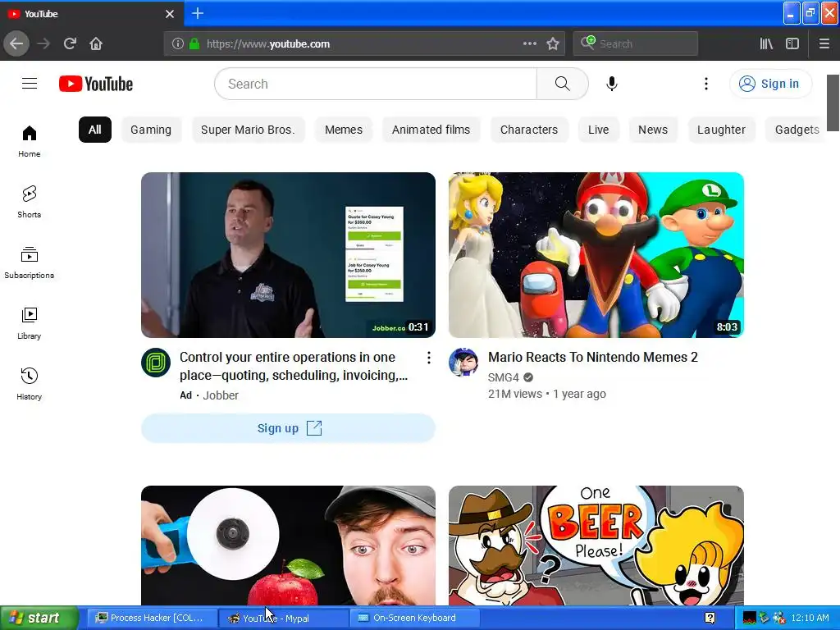Click the Sign in button
This screenshot has height=630, width=840.
pyautogui.click(x=770, y=84)
